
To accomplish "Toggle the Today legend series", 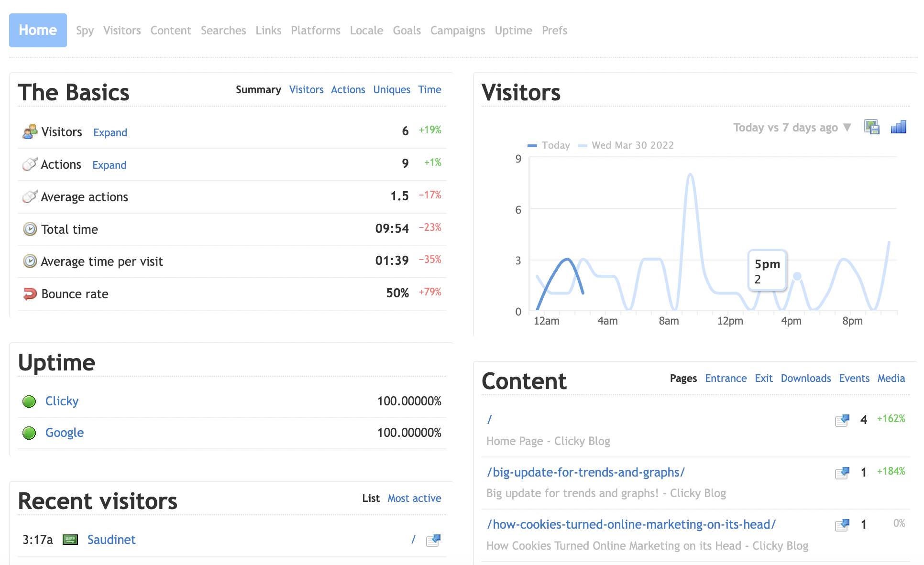I will (549, 145).
